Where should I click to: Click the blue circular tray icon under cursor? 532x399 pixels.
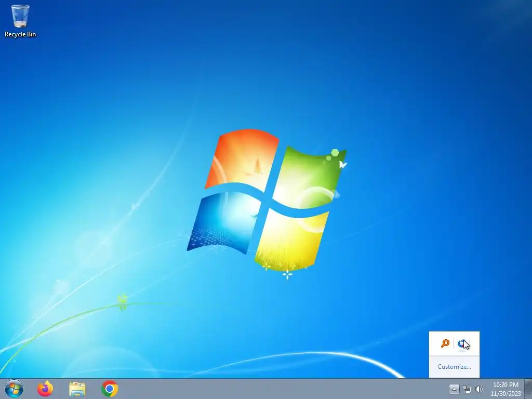click(x=462, y=344)
